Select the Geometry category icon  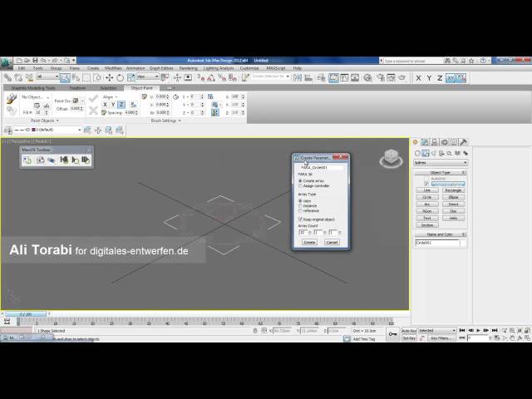click(x=417, y=153)
